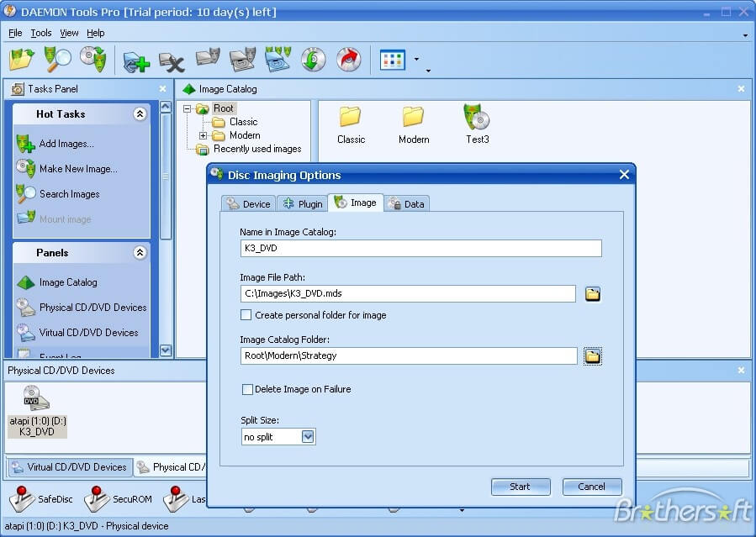Click the green disc burn toolbar icon
The image size is (756, 537).
(x=314, y=60)
